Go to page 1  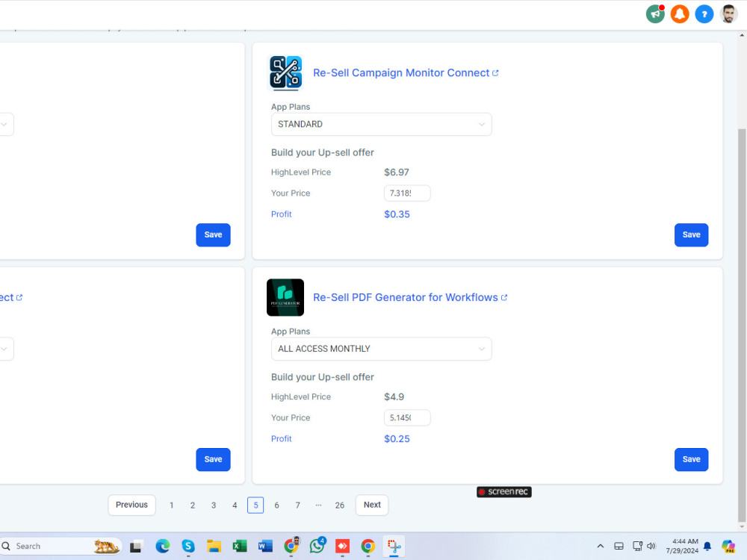172,505
